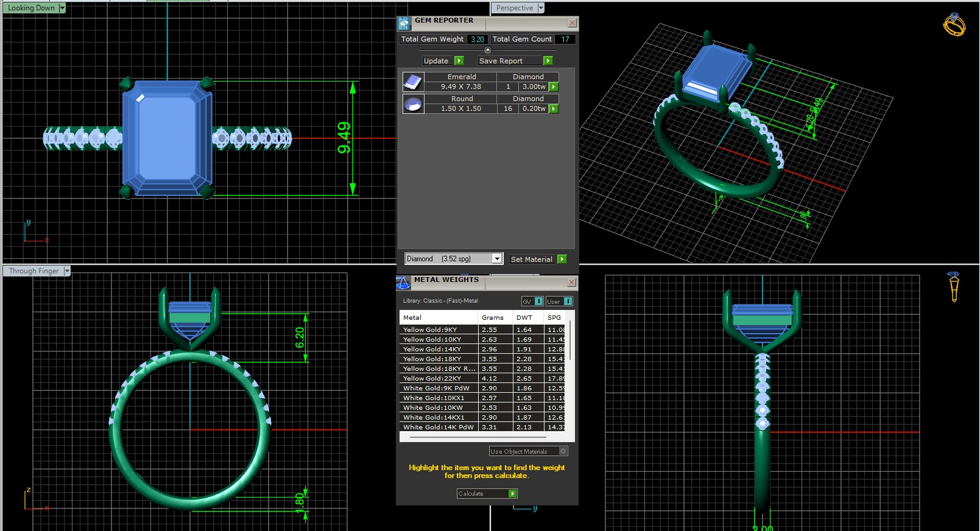Open the Perspective viewport menu
The height and width of the screenshot is (531, 980).
coord(541,8)
